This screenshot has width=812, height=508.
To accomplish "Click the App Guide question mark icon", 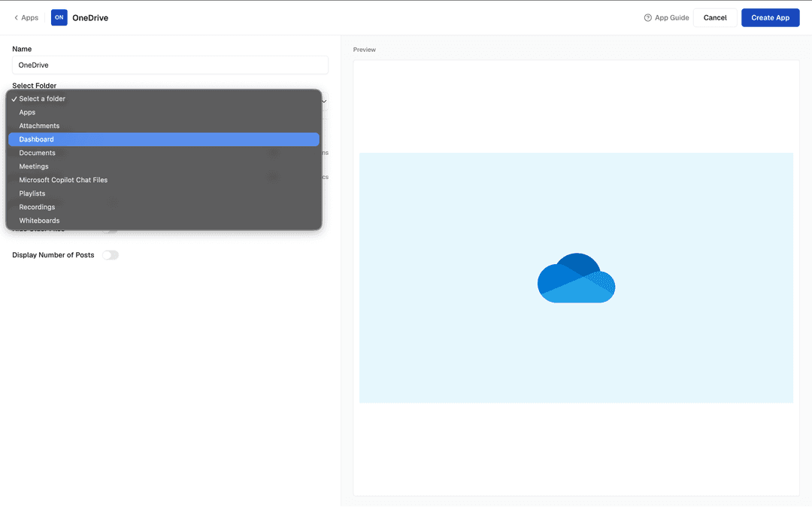I will point(648,17).
